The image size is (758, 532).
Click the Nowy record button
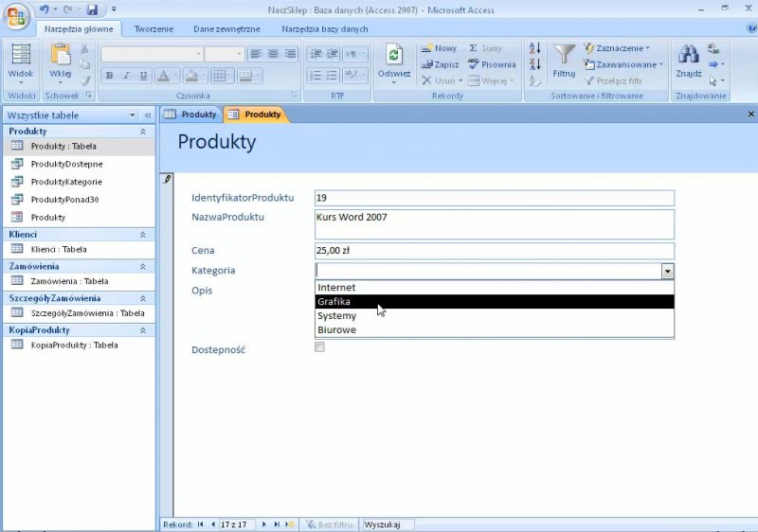[x=439, y=48]
